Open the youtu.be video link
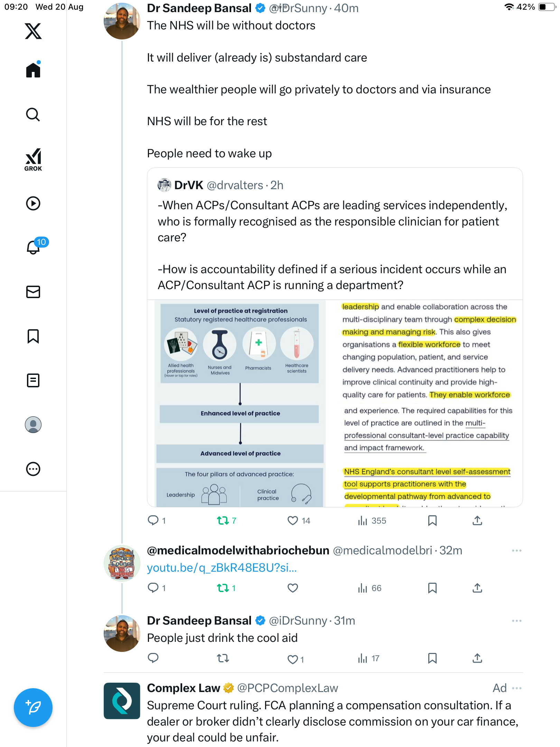The height and width of the screenshot is (747, 560). pos(222,568)
